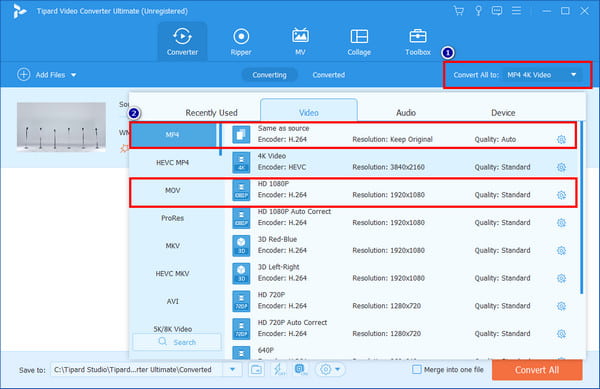
Task: Open the Converter module
Action: point(182,42)
